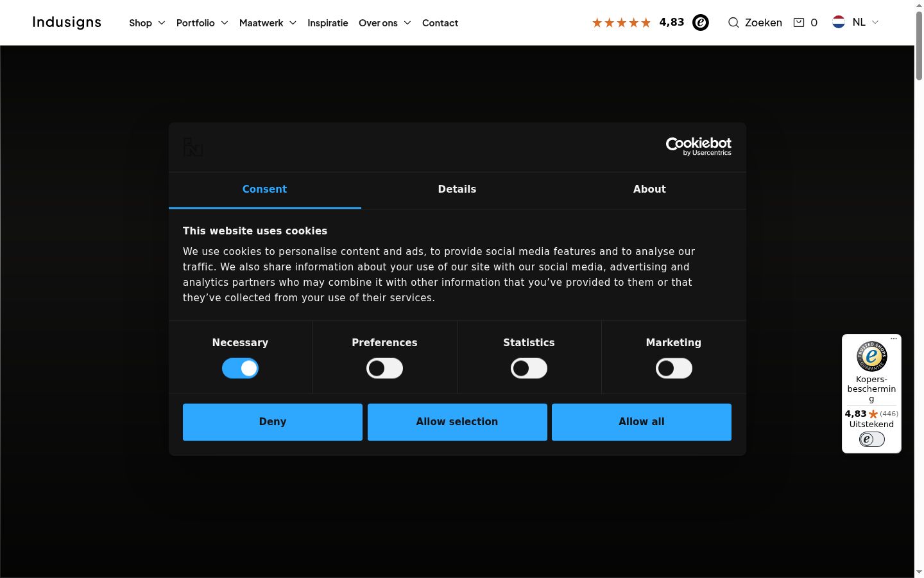
Task: Click Allow all cookies button
Action: tap(642, 422)
